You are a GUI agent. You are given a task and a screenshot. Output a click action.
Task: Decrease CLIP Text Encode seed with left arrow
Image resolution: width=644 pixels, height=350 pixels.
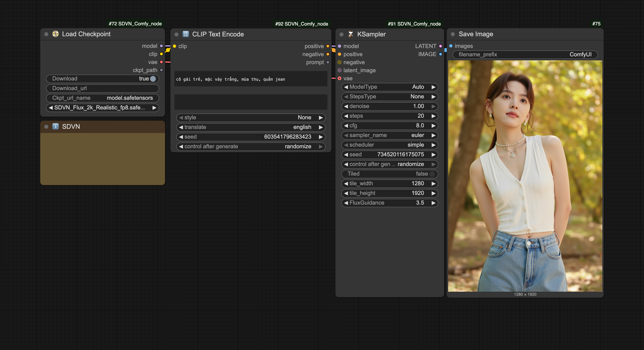tap(181, 137)
